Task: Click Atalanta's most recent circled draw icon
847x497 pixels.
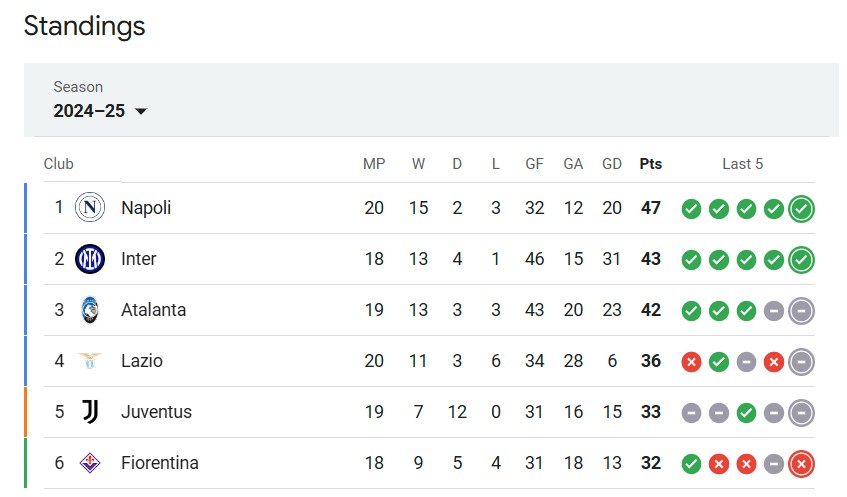Action: tap(801, 311)
